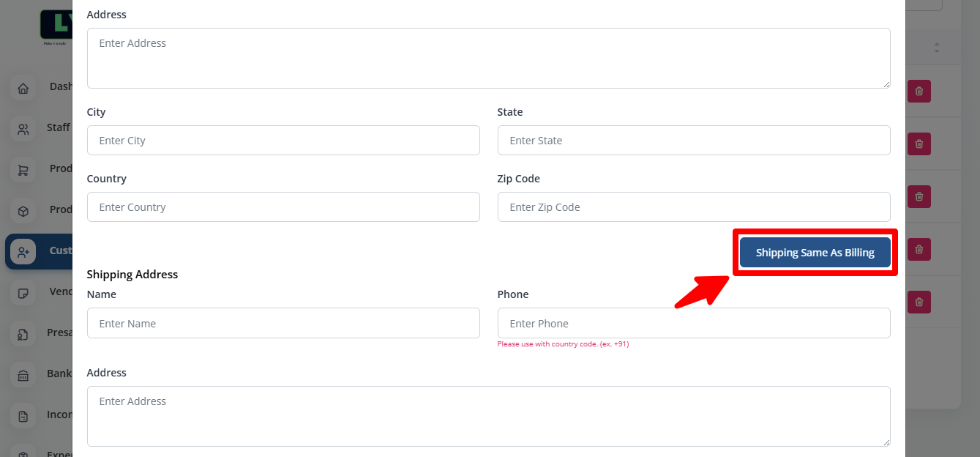Click into the Enter State field
This screenshot has width=980, height=457.
pyautogui.click(x=693, y=141)
